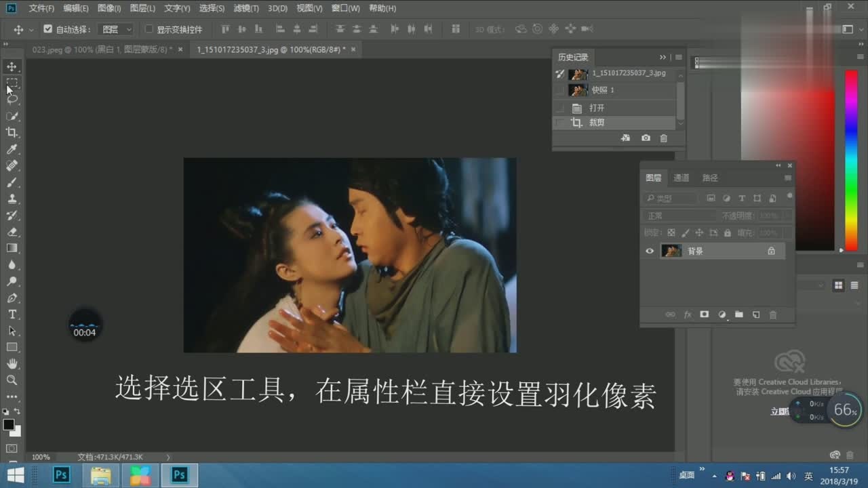The width and height of the screenshot is (868, 488).
Task: Open the 滤镜(T) menu
Action: (x=246, y=8)
